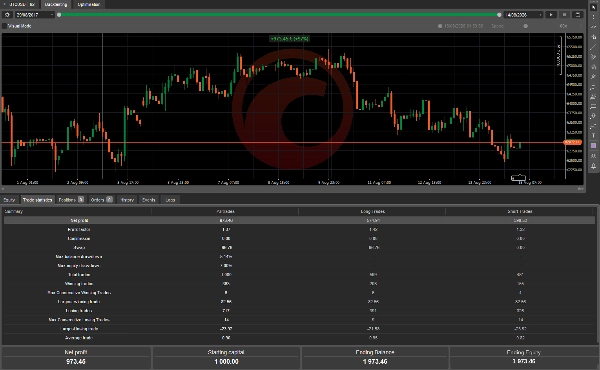This screenshot has height=370, width=600.
Task: Click the purple color square in right toolbar
Action: 593,146
